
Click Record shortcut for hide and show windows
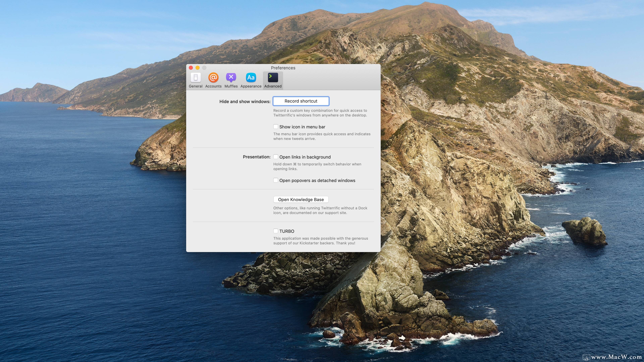click(x=301, y=101)
